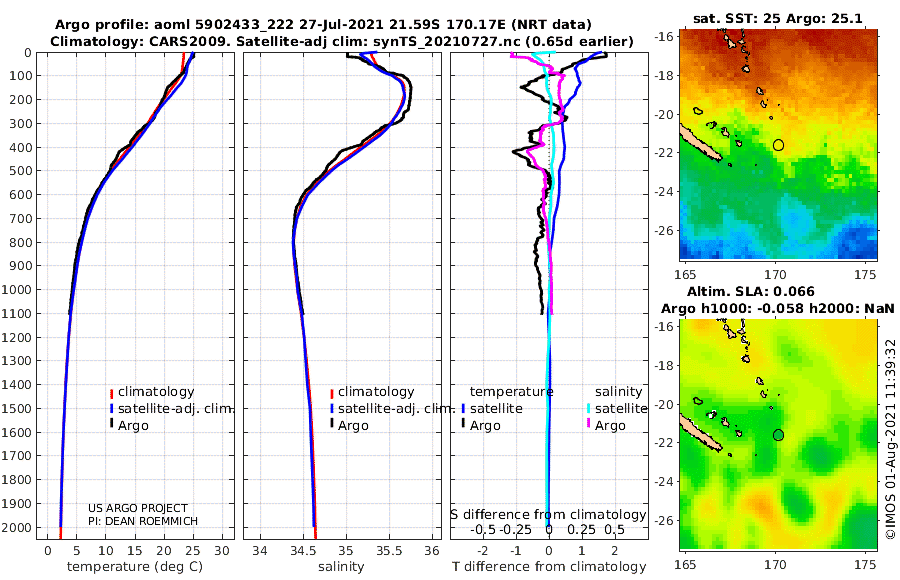Click the PI: DEAN ROEMMICH text
The width and height of the screenshot is (900, 580).
(143, 521)
